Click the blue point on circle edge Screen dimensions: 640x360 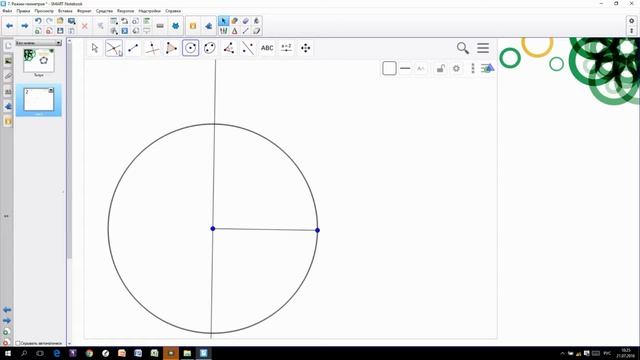point(318,230)
